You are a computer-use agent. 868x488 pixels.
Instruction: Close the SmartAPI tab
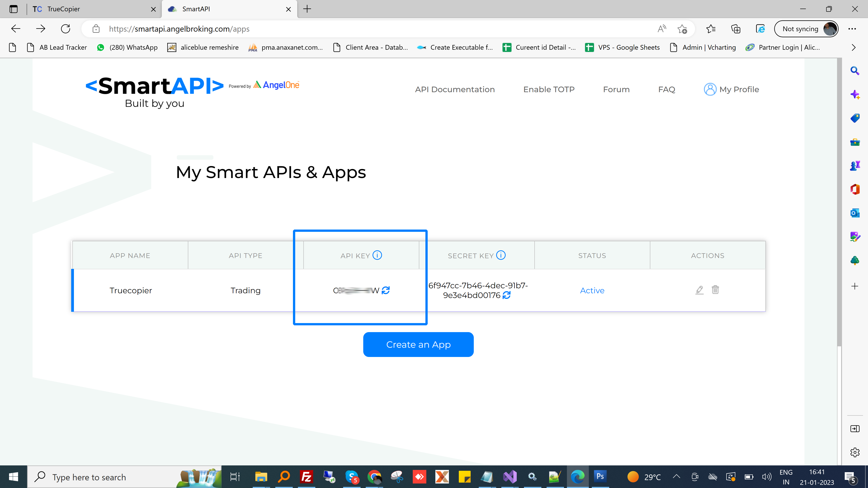tap(288, 9)
